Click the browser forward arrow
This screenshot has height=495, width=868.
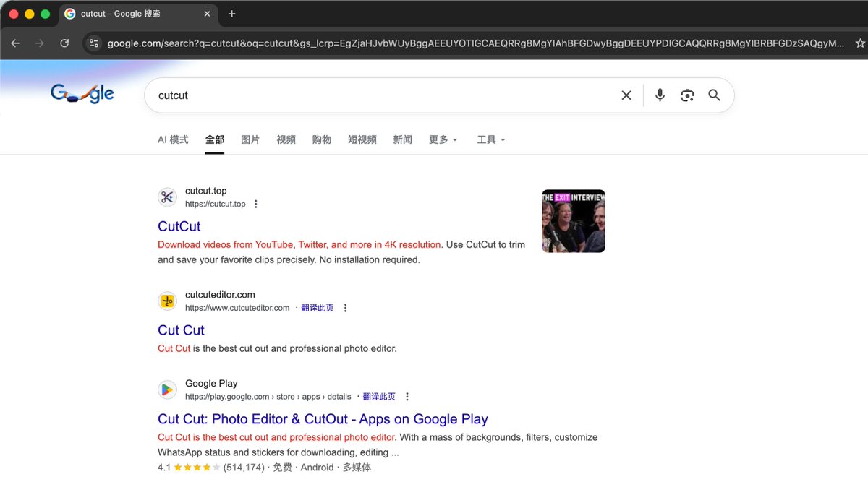[40, 43]
